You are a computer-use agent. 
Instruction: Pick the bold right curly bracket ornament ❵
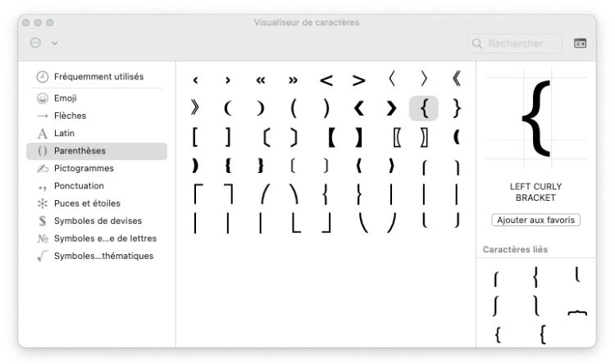coord(261,166)
